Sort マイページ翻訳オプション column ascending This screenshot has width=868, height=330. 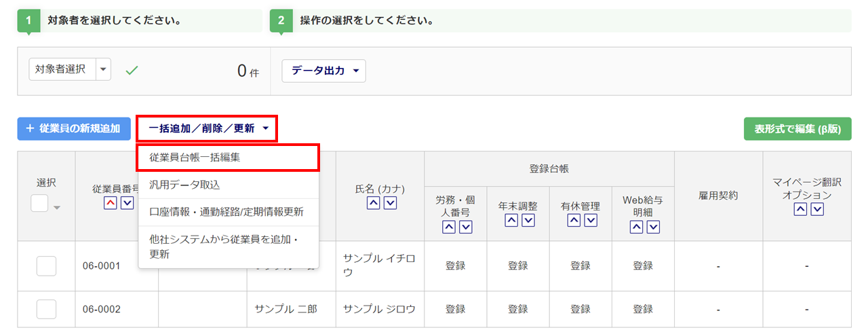pos(800,210)
